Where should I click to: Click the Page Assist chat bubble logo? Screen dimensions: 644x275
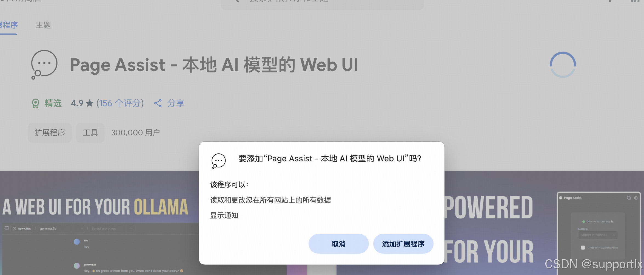coord(44,65)
